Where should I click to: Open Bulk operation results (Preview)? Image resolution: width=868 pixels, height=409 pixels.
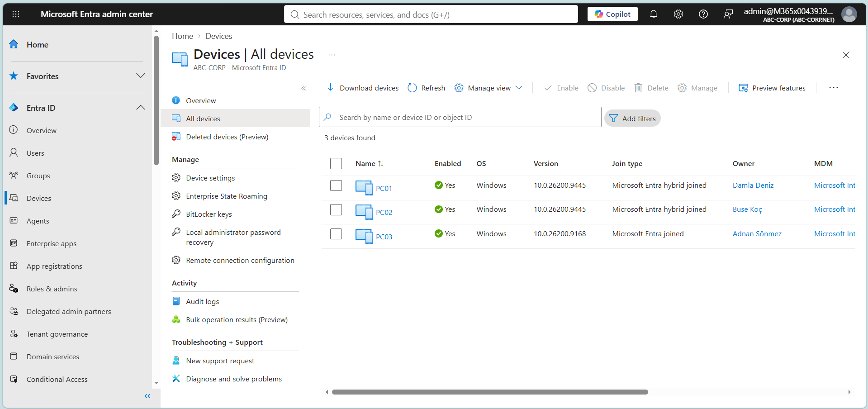click(x=237, y=319)
